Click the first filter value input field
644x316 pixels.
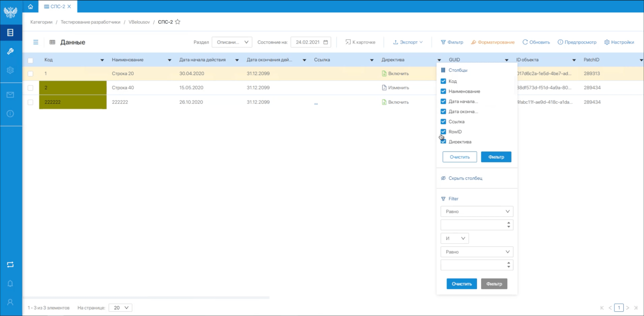pyautogui.click(x=473, y=225)
